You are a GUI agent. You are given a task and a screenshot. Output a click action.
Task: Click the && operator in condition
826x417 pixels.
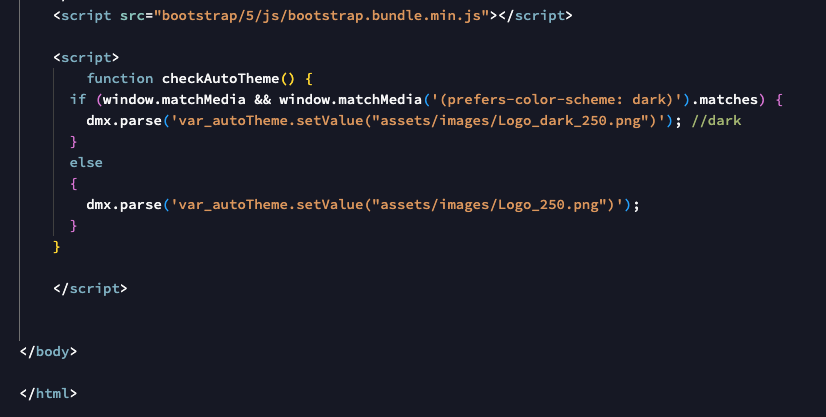262,100
